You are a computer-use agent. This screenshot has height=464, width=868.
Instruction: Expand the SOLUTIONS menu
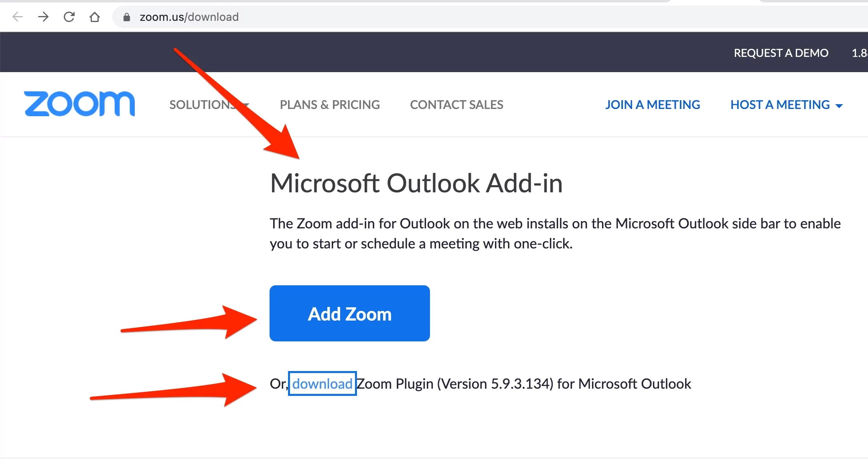[209, 105]
